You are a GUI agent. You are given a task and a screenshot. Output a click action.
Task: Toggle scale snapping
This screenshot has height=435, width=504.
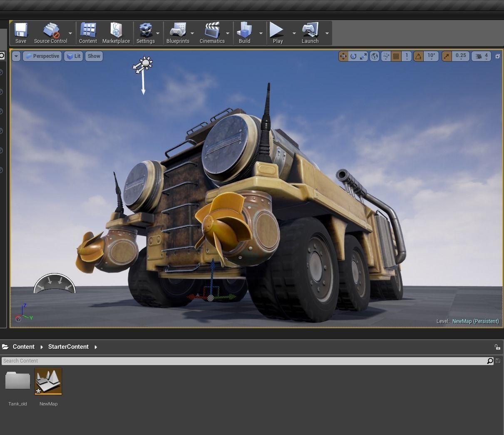pyautogui.click(x=447, y=56)
